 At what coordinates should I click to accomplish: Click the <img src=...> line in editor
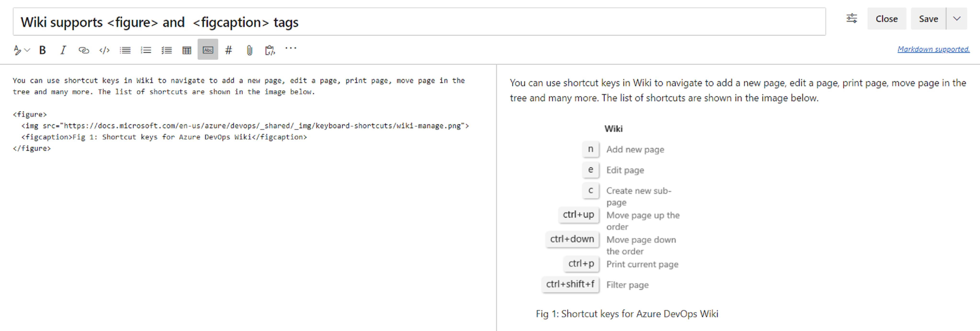point(245,126)
